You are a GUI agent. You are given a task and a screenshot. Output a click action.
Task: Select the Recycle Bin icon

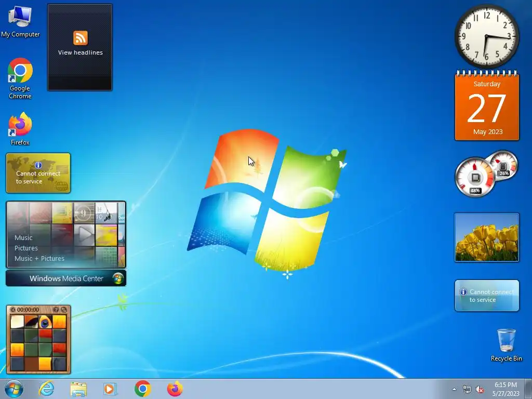coord(506,345)
